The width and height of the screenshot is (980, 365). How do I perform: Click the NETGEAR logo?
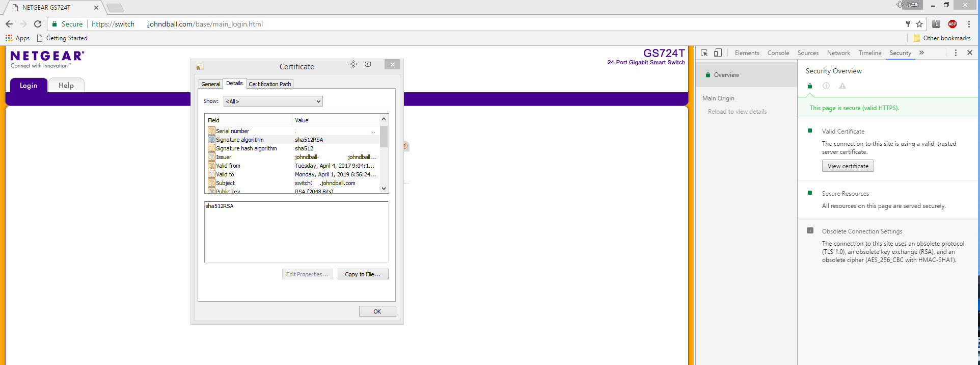47,59
